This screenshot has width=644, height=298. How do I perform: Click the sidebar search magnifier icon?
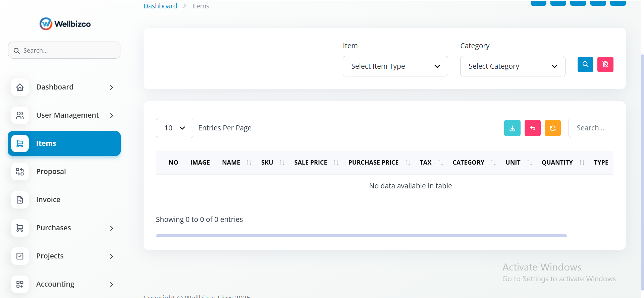16,51
